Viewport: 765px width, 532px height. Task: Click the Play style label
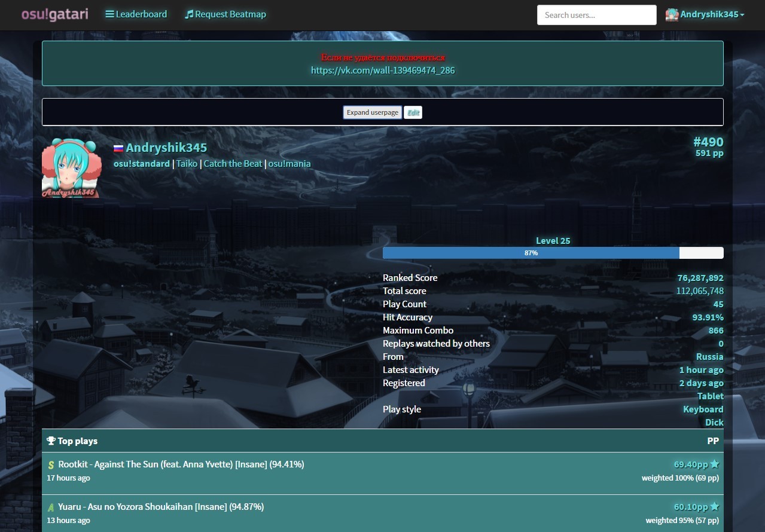(402, 409)
